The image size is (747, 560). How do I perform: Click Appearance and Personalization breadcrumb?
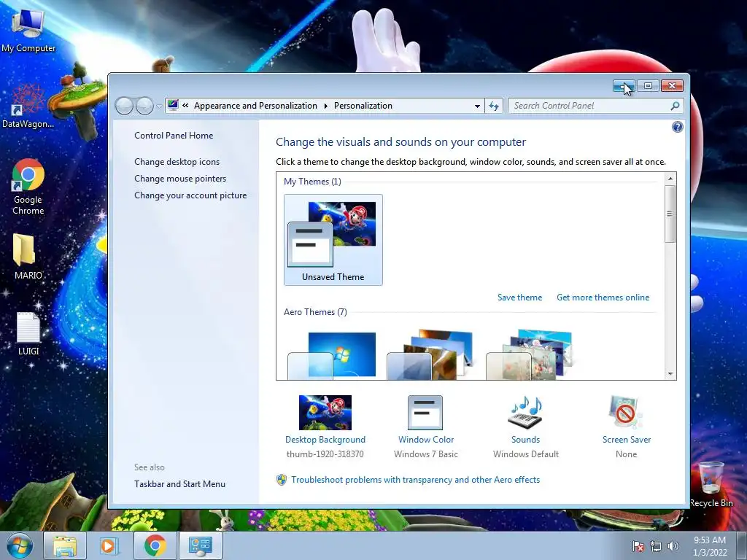[x=255, y=106]
